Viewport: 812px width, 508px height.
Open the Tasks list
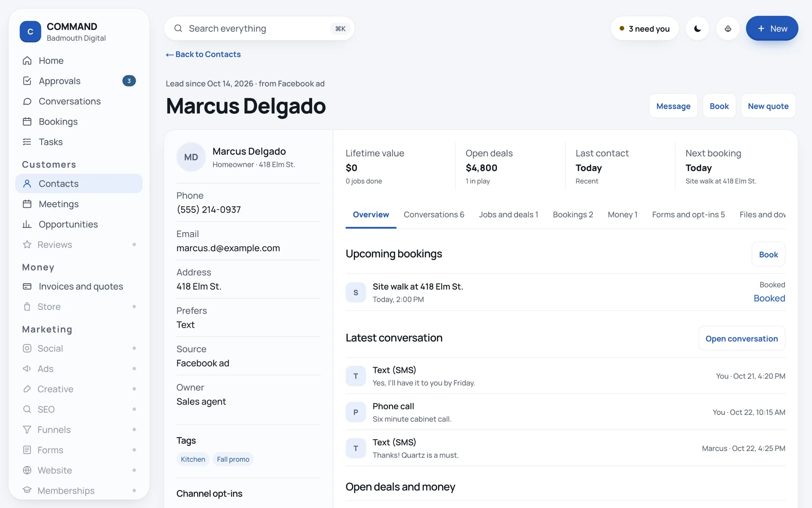click(79, 142)
